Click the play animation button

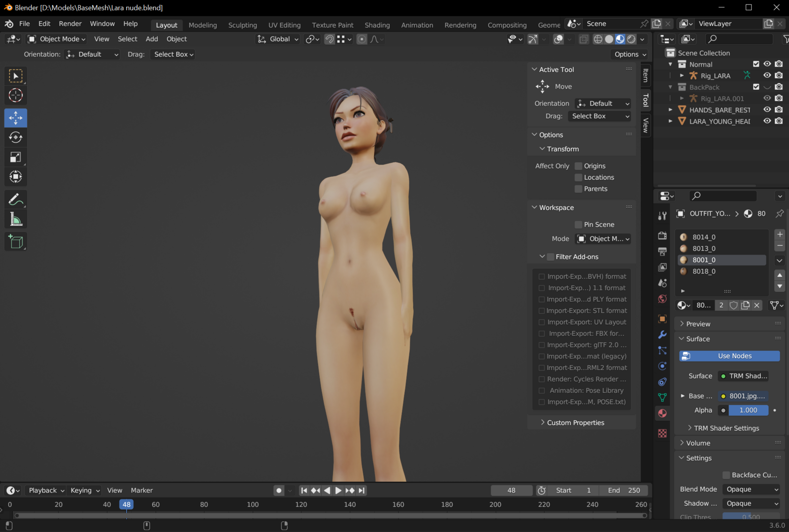[338, 491]
